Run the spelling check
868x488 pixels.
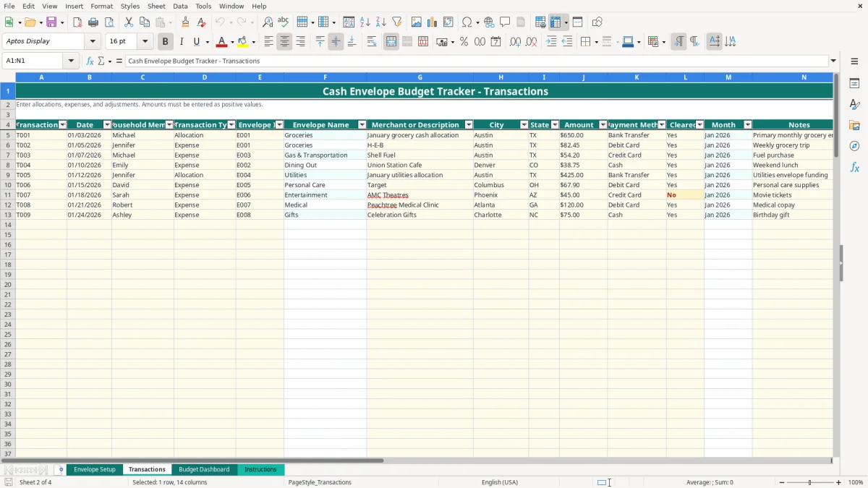[284, 22]
